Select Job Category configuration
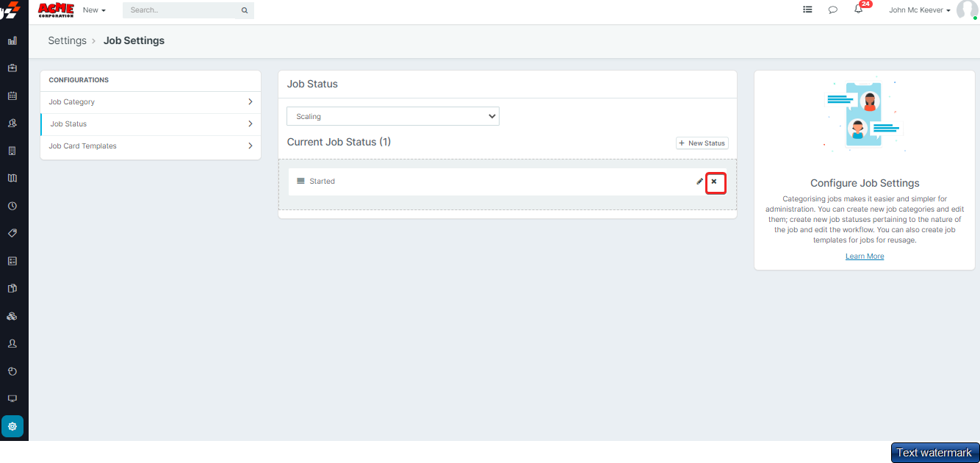Image resolution: width=980 pixels, height=463 pixels. [151, 102]
